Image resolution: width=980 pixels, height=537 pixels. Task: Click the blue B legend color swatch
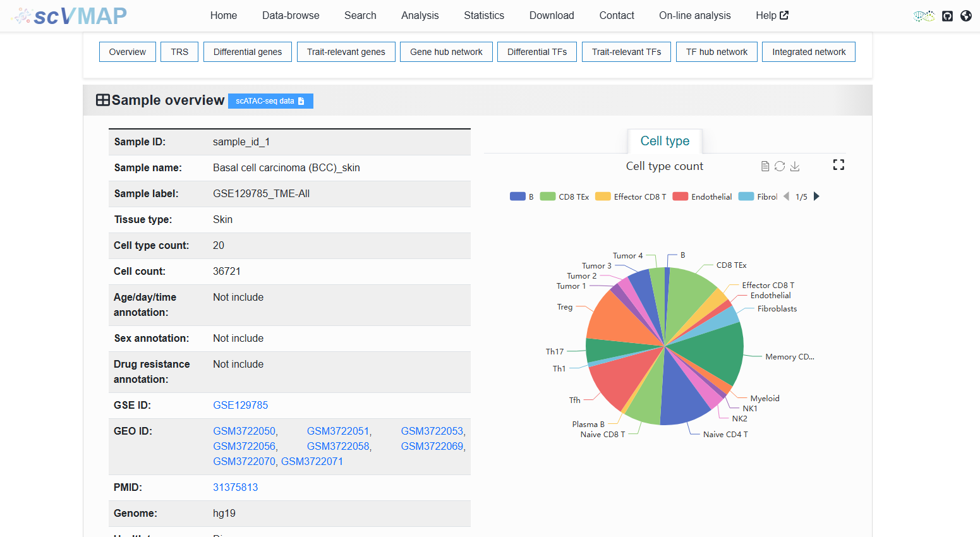point(517,196)
